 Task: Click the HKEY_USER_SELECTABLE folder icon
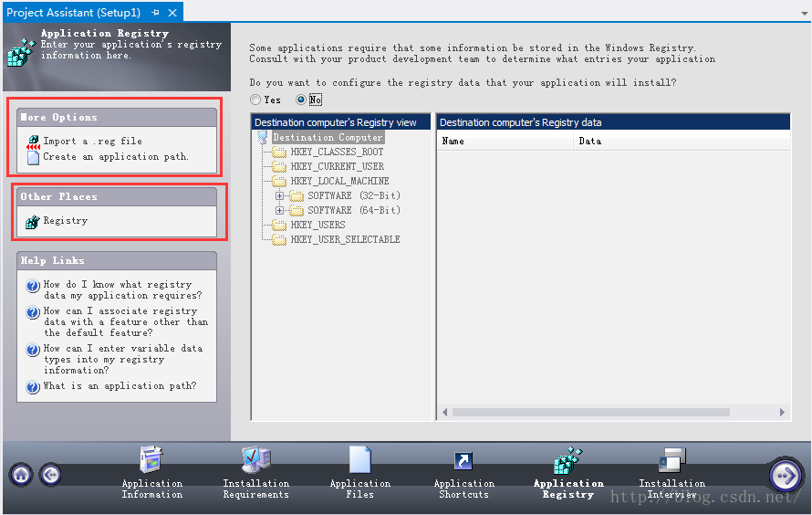tap(279, 240)
